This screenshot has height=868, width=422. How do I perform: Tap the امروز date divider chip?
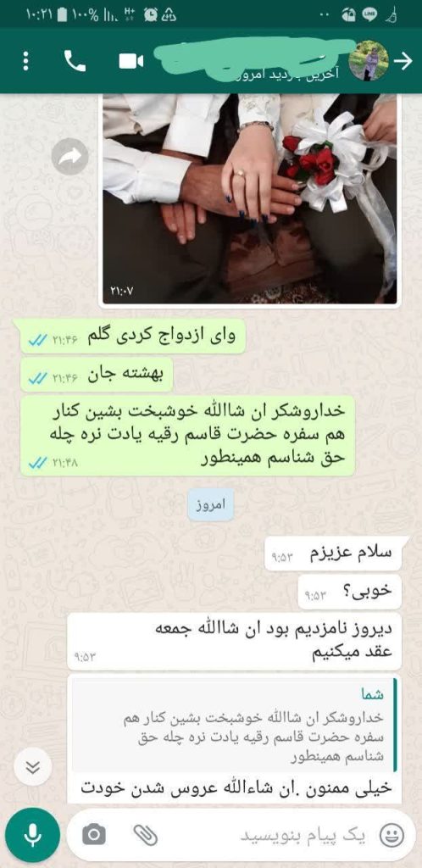coord(210,505)
